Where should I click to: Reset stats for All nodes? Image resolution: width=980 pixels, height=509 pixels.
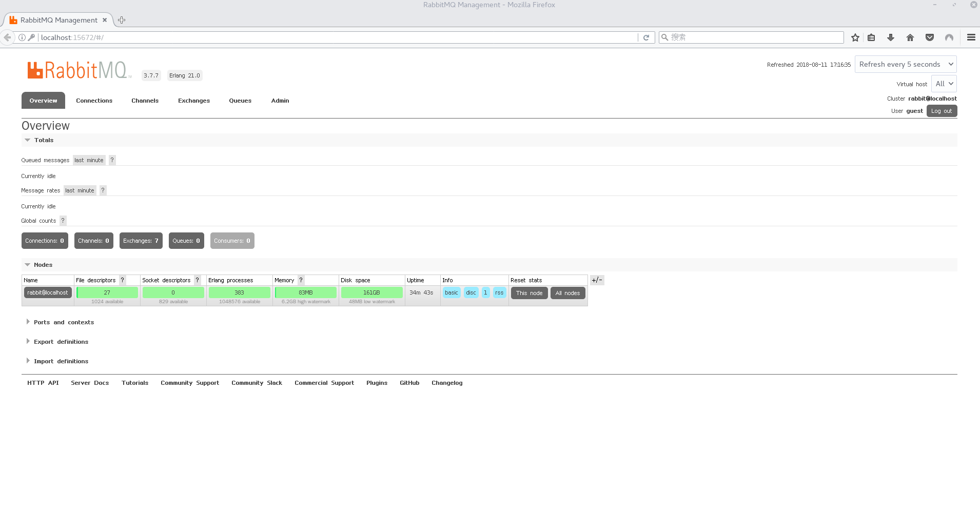click(567, 293)
